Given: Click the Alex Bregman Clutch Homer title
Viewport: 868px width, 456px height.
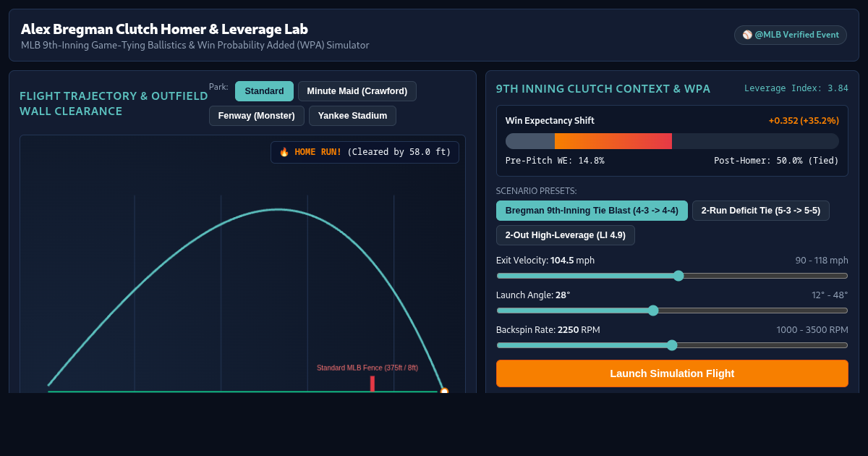Looking at the screenshot, I should click(x=164, y=29).
